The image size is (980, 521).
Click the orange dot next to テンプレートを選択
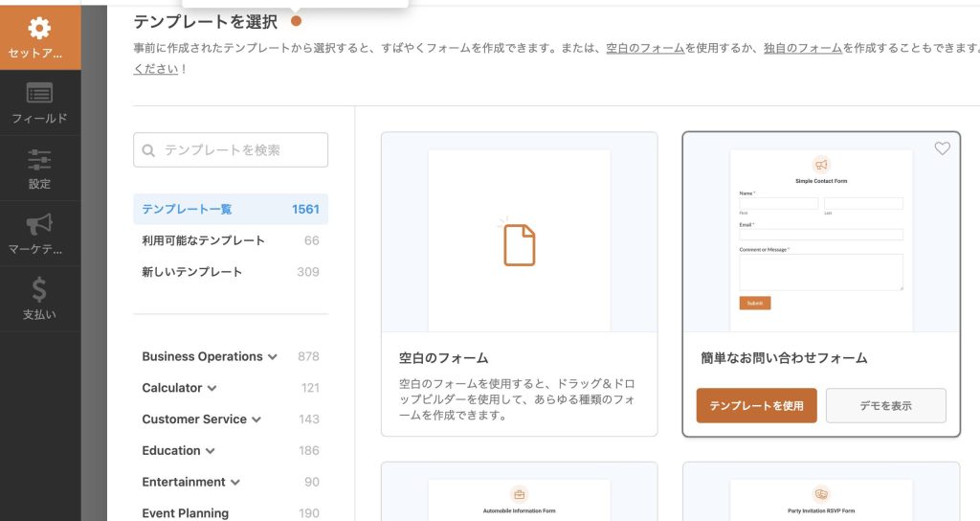pos(296,21)
